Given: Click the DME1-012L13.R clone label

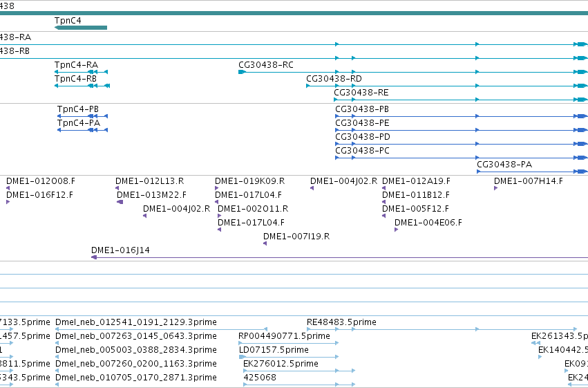Looking at the screenshot, I should (x=150, y=181).
